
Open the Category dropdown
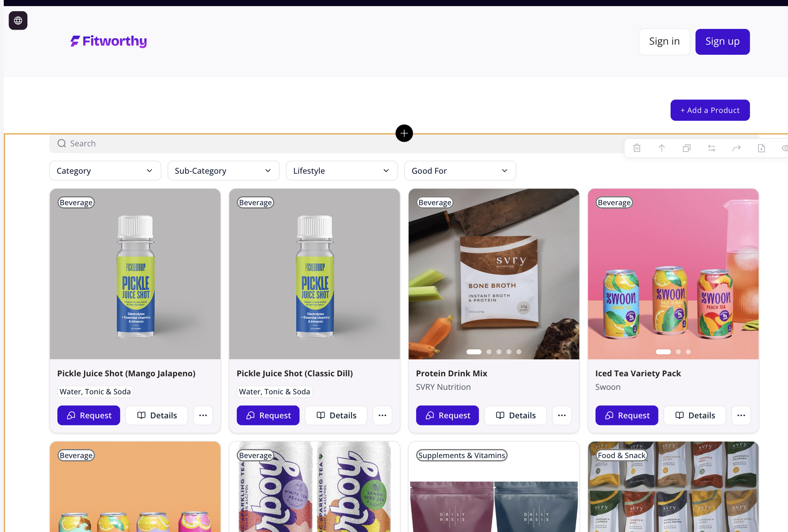tap(105, 171)
